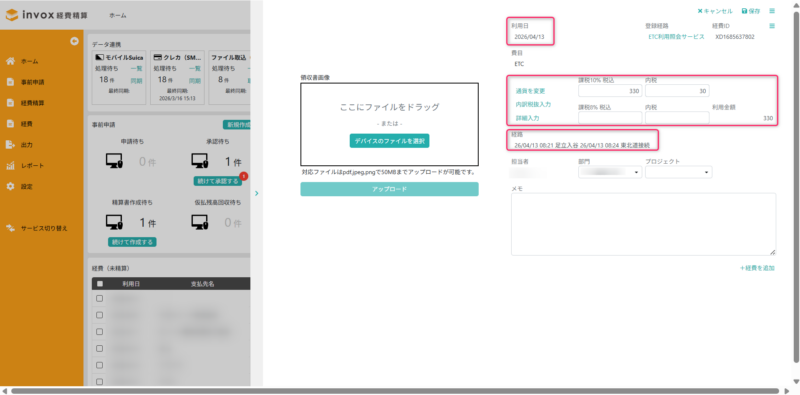Click inside the メモ text area
Viewport: 800px width, 395px height.
643,224
